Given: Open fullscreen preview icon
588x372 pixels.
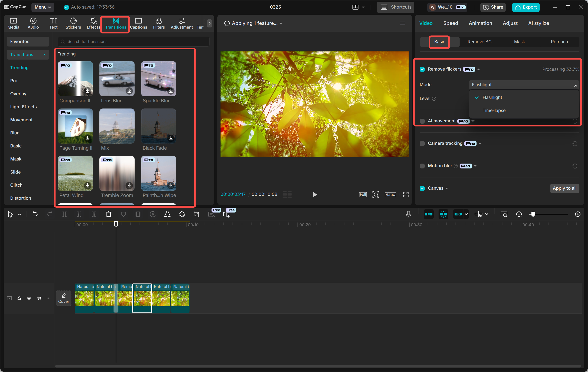Looking at the screenshot, I should click(x=406, y=194).
